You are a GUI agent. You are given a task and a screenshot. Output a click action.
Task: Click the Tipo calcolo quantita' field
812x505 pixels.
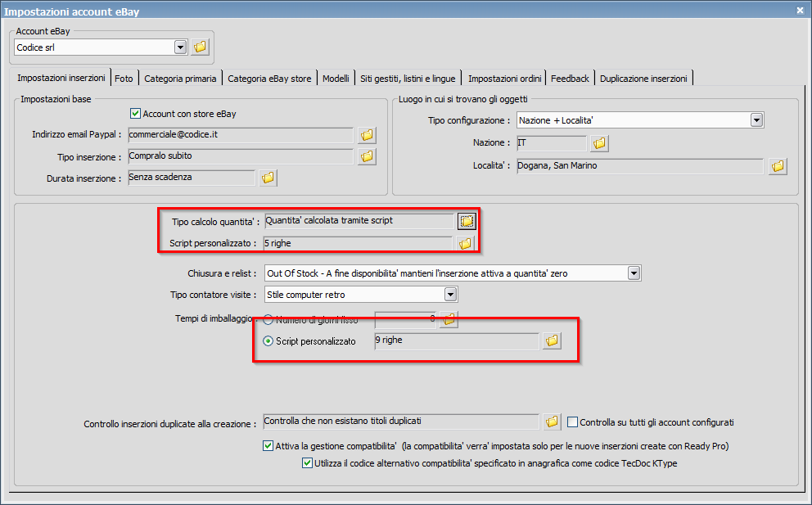point(359,221)
